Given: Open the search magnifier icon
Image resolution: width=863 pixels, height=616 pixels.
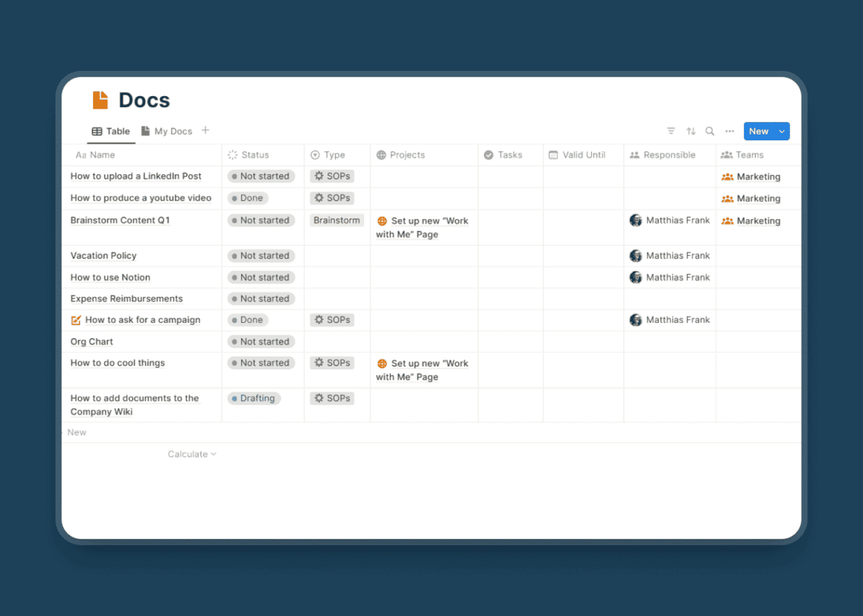Looking at the screenshot, I should [710, 131].
